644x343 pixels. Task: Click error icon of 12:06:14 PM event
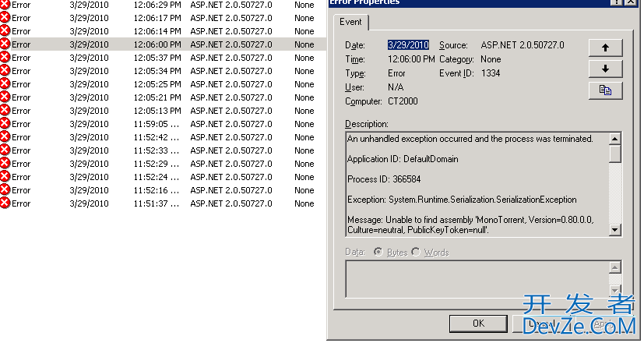(5, 31)
